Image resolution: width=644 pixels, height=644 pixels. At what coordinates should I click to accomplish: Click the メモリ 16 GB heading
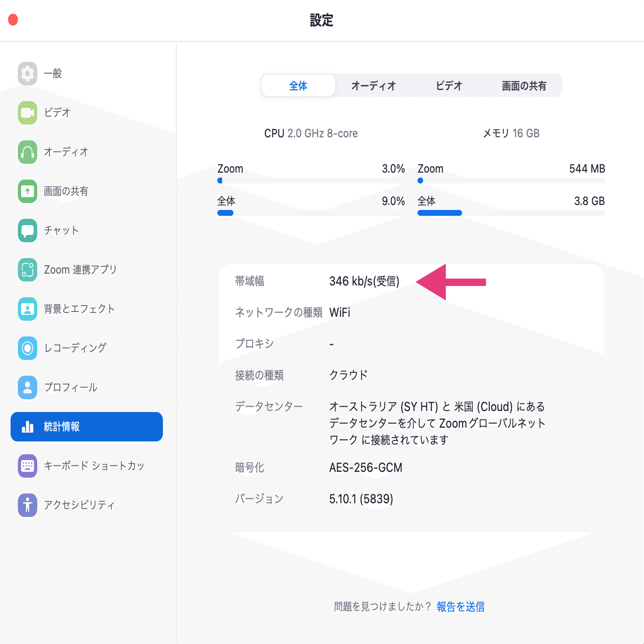(x=511, y=133)
